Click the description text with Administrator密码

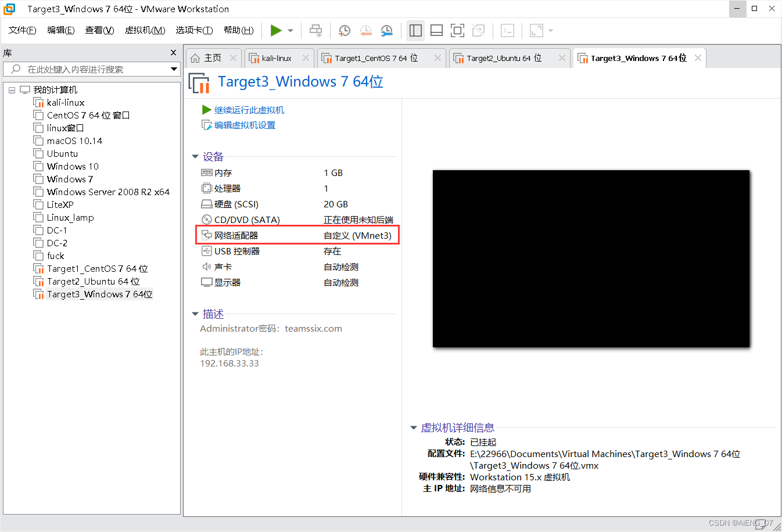[x=271, y=329]
